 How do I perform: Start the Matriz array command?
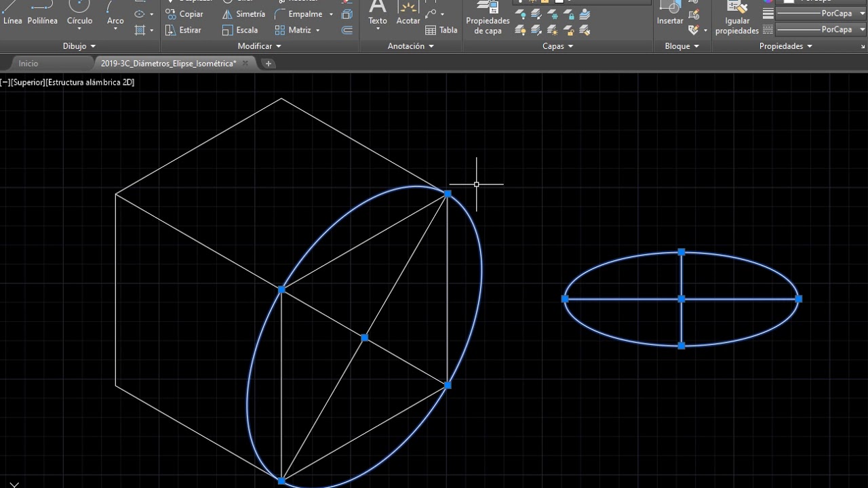[293, 30]
